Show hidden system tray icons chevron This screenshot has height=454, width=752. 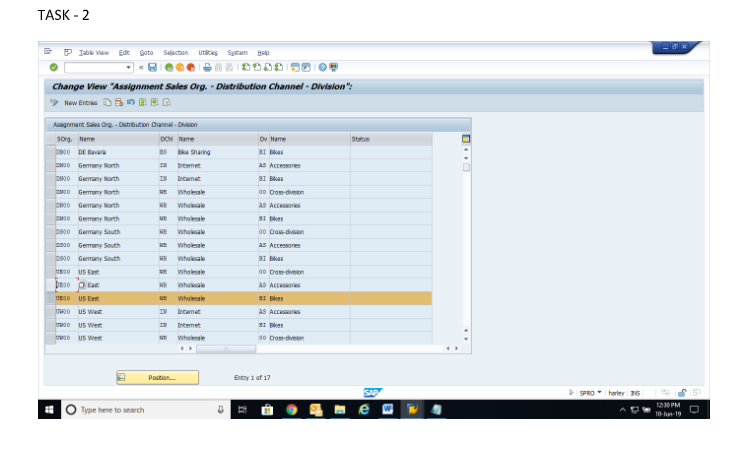tap(623, 410)
